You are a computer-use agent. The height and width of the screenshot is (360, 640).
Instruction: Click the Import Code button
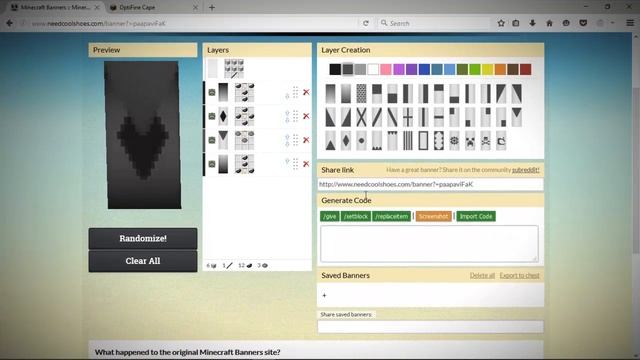pyautogui.click(x=476, y=216)
